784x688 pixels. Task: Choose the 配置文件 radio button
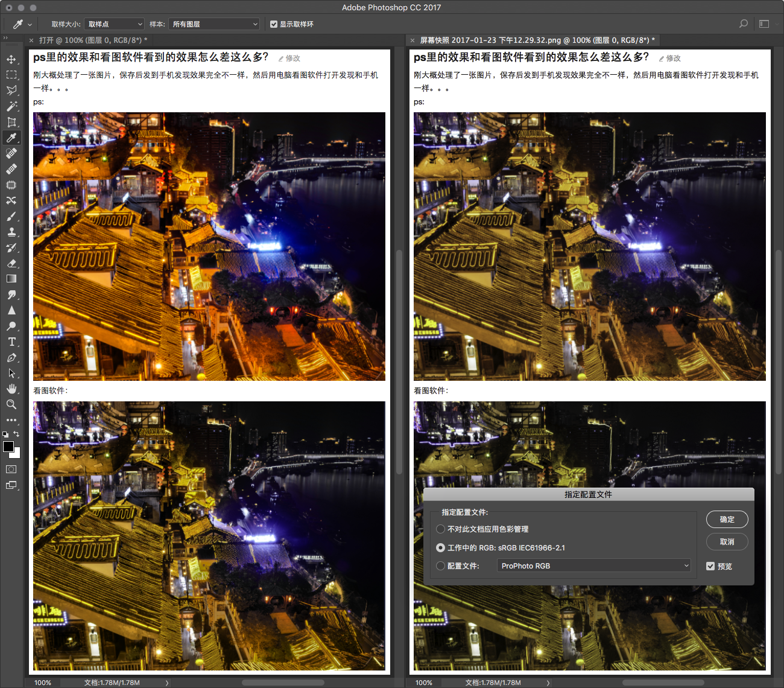pyautogui.click(x=441, y=566)
